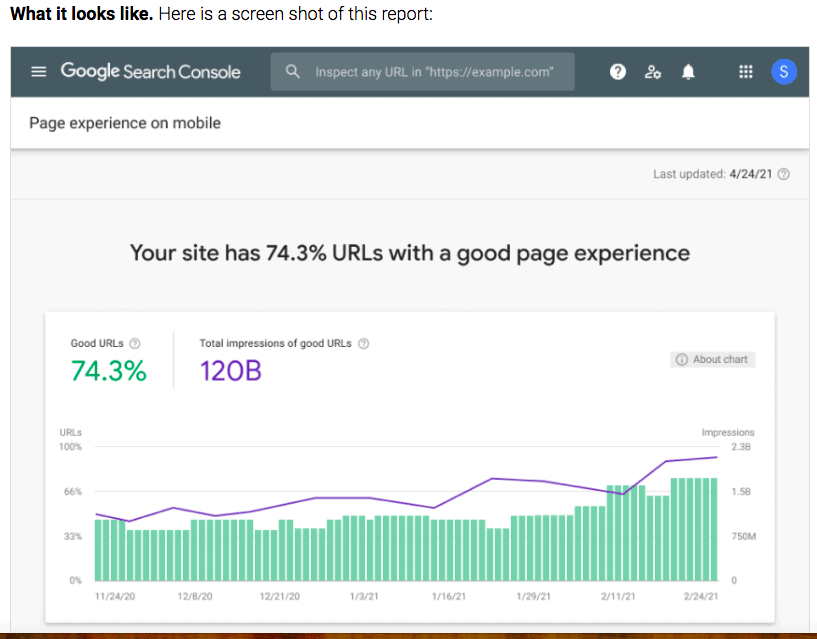Screen dimensions: 817x639
Task: Click the magnifier icon in search bar
Action: click(293, 72)
